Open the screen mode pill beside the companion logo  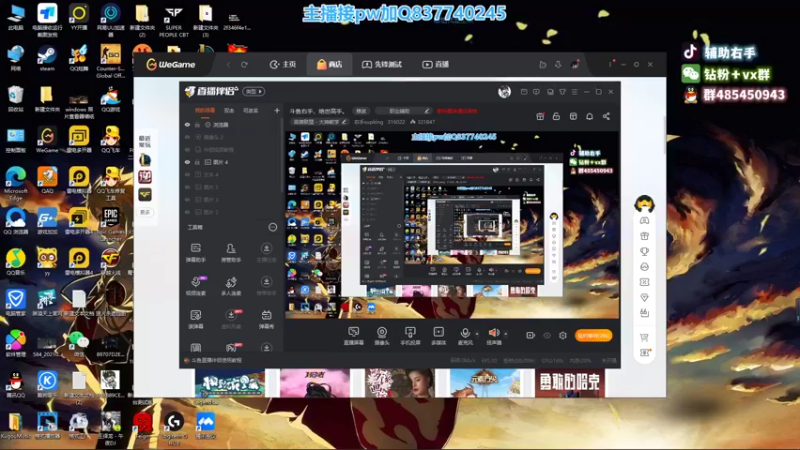[254, 92]
